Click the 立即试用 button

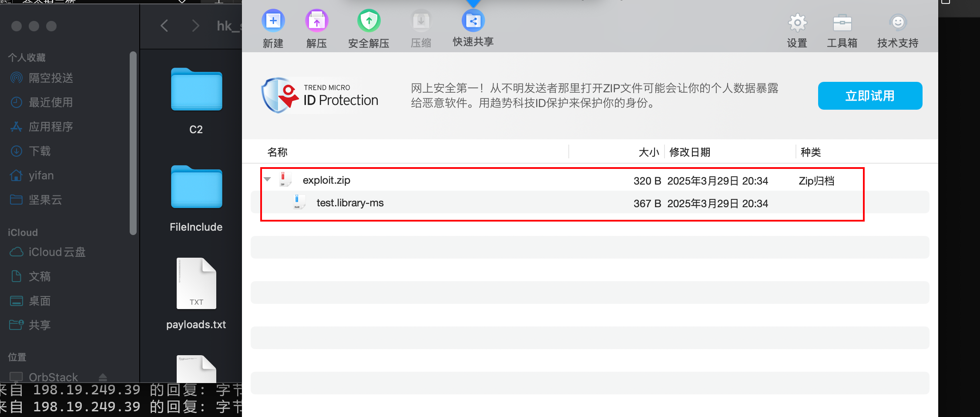tap(870, 96)
